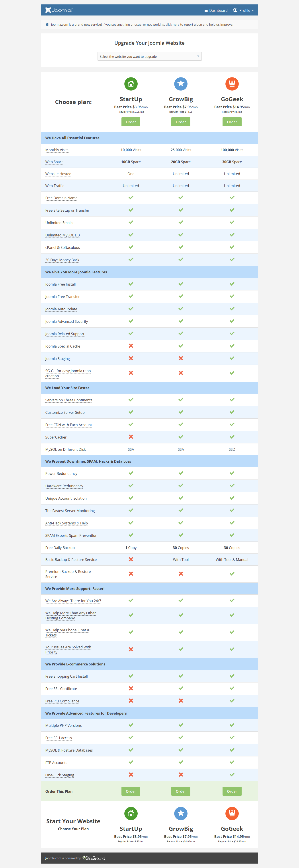Expand the Profile dropdown menu
This screenshot has height=868, width=299.
click(244, 10)
